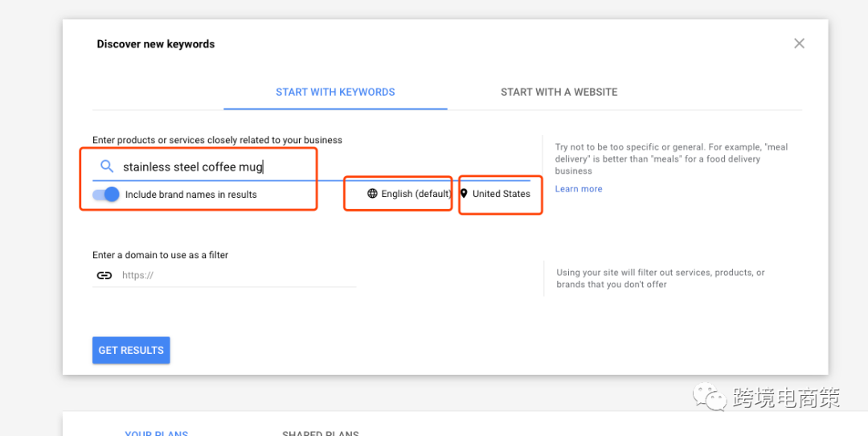This screenshot has height=436, width=868.
Task: Click the 'stainless steel coffee mug' keyword field
Action: point(241,167)
